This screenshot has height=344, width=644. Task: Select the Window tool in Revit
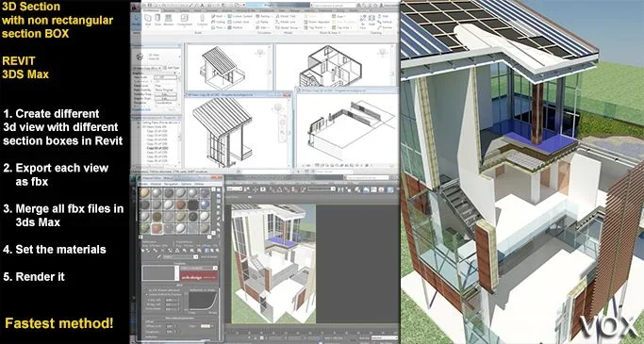(169, 20)
